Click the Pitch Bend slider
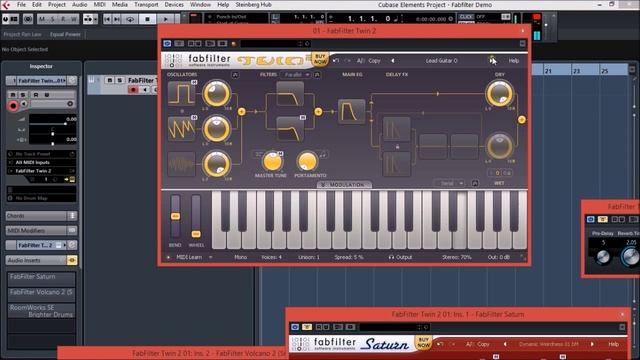 pyautogui.click(x=175, y=217)
